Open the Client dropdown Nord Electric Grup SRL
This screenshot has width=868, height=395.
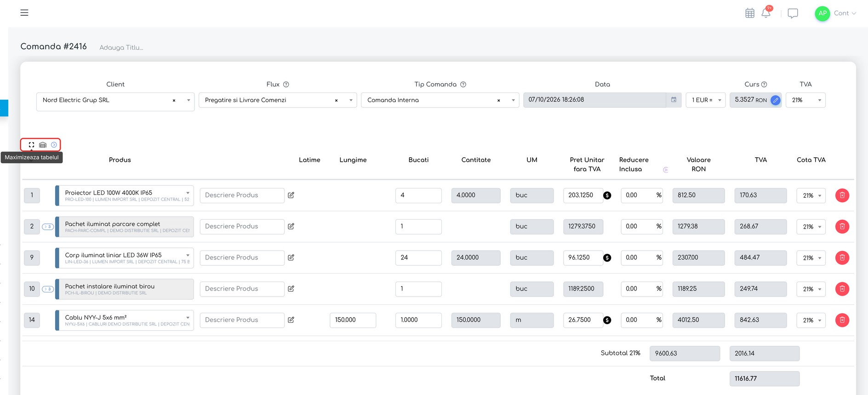coord(115,100)
